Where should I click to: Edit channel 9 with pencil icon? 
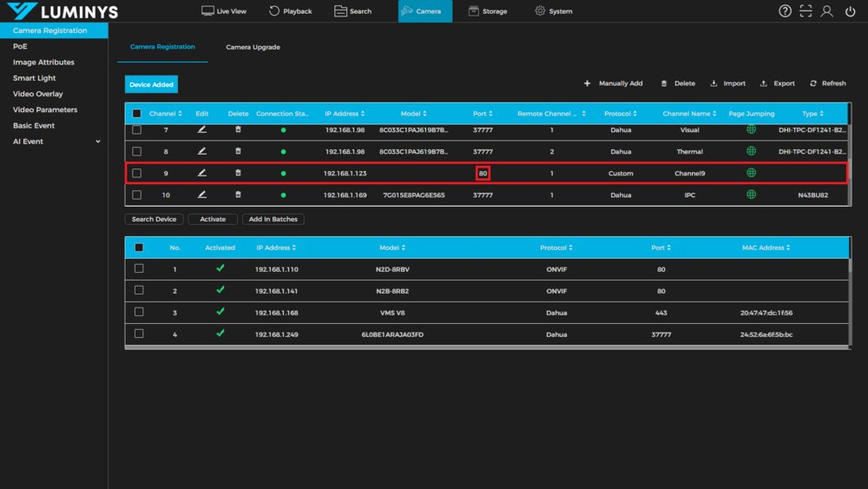click(x=202, y=173)
